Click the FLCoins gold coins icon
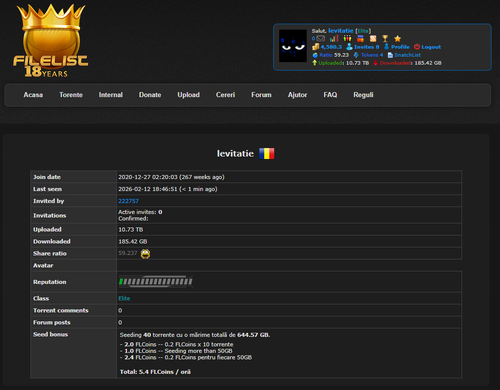The image size is (500, 390). (x=315, y=47)
